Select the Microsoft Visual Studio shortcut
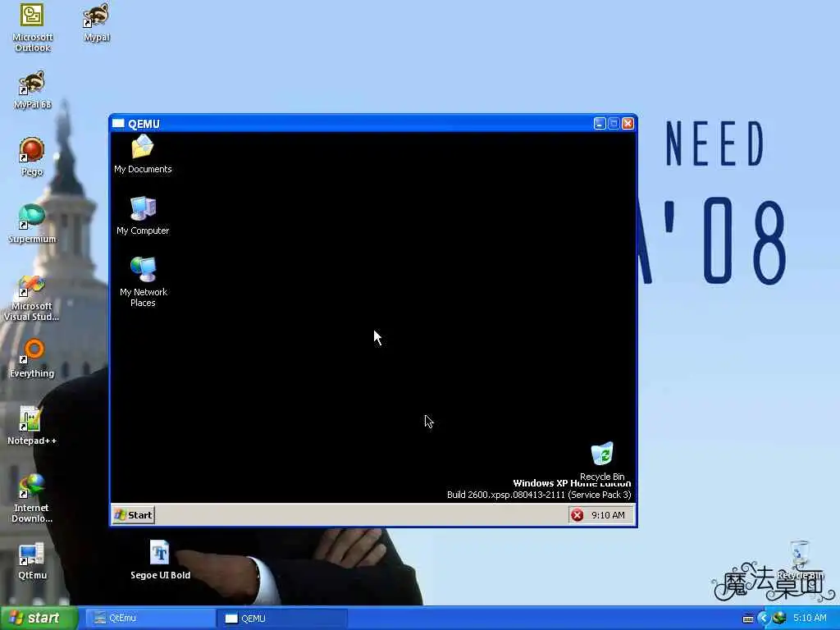 pos(32,297)
